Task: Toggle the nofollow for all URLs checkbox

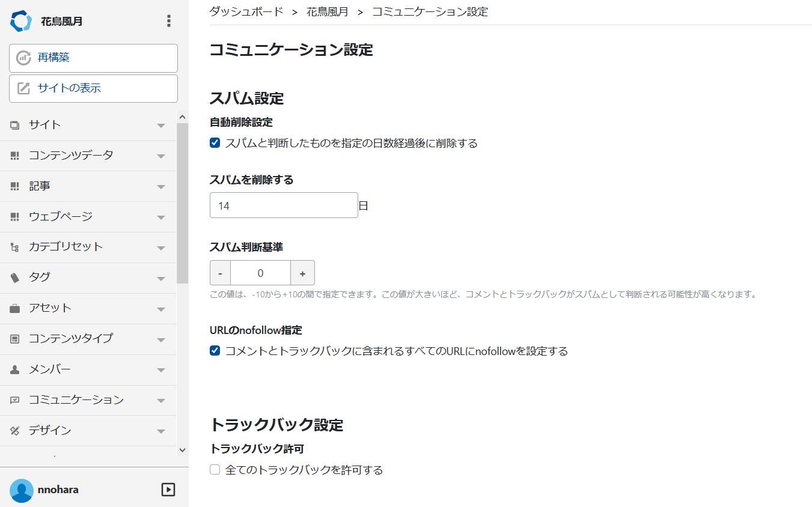Action: [215, 351]
